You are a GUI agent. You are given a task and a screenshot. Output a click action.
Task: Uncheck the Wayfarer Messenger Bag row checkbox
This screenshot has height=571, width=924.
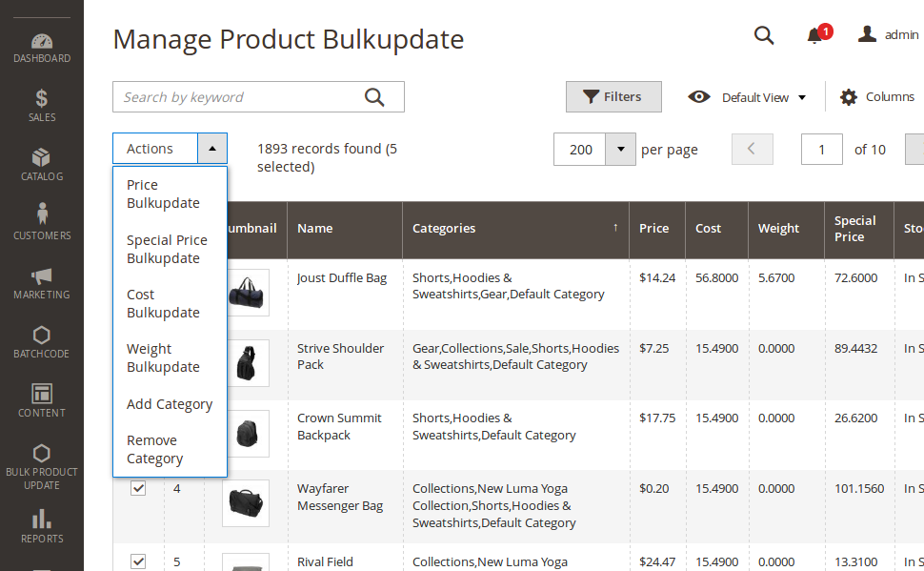coord(138,488)
